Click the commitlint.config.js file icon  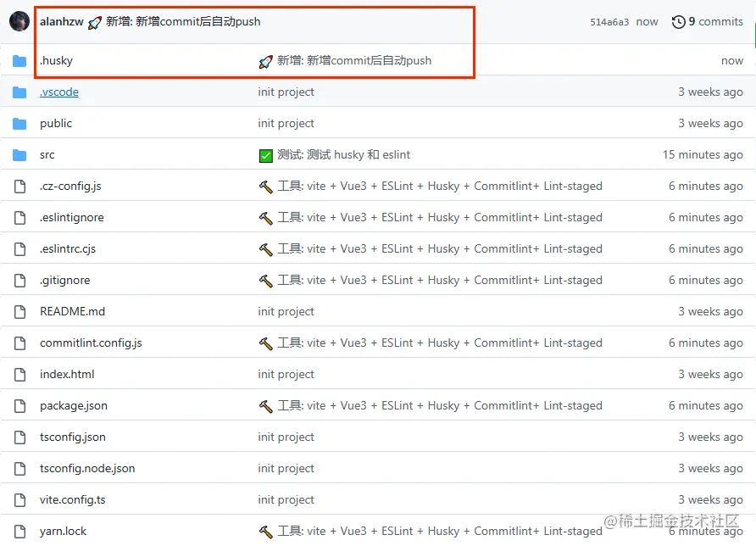click(x=19, y=343)
